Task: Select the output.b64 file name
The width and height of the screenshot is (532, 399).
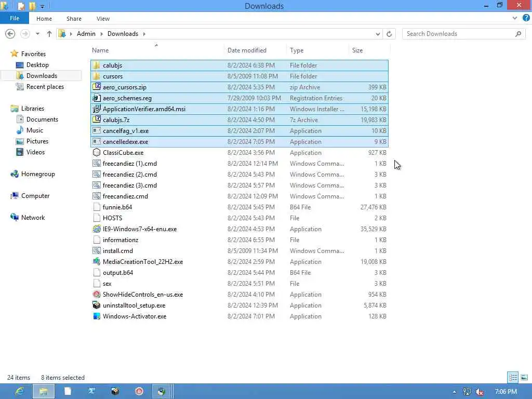Action: (118, 272)
